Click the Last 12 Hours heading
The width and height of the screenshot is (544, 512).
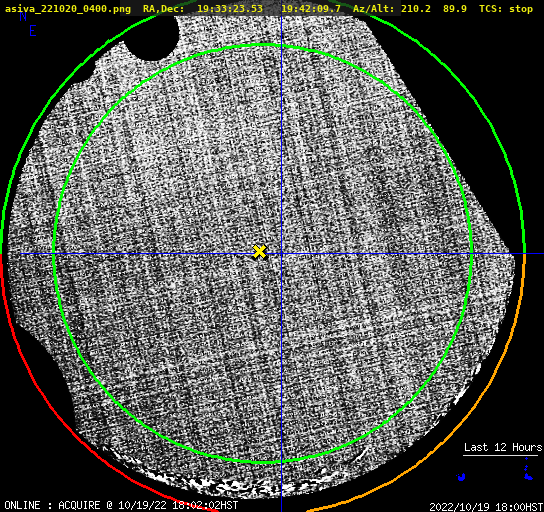coord(503,447)
